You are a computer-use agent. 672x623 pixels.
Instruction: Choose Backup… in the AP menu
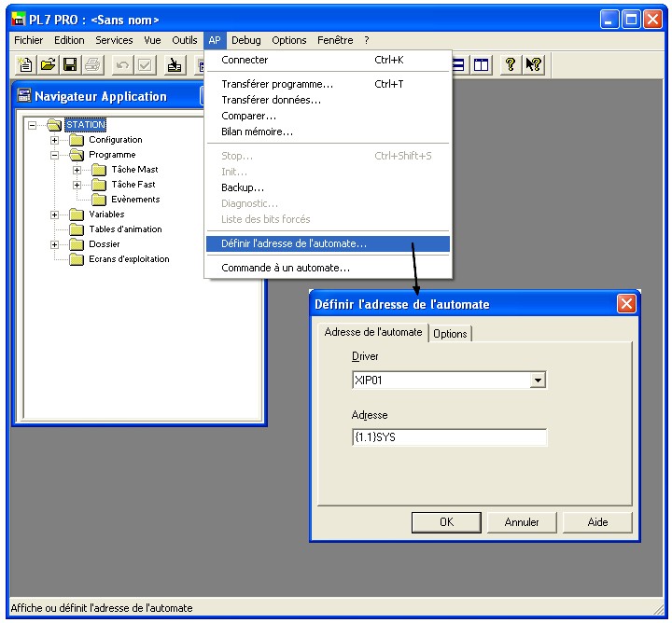click(328, 187)
